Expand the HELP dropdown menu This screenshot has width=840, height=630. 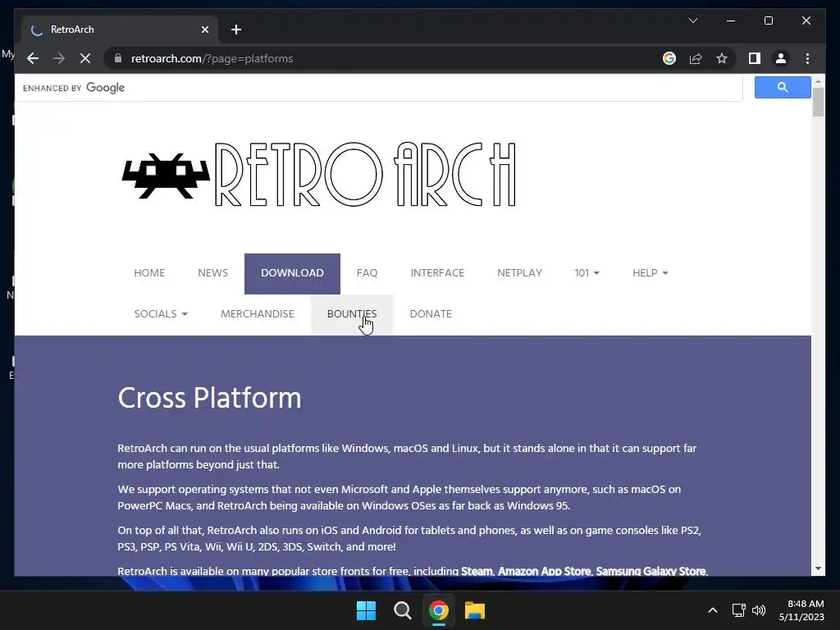[x=650, y=273]
